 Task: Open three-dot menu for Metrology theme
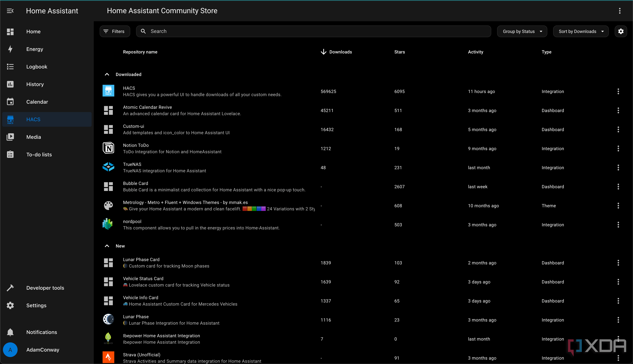click(x=618, y=205)
